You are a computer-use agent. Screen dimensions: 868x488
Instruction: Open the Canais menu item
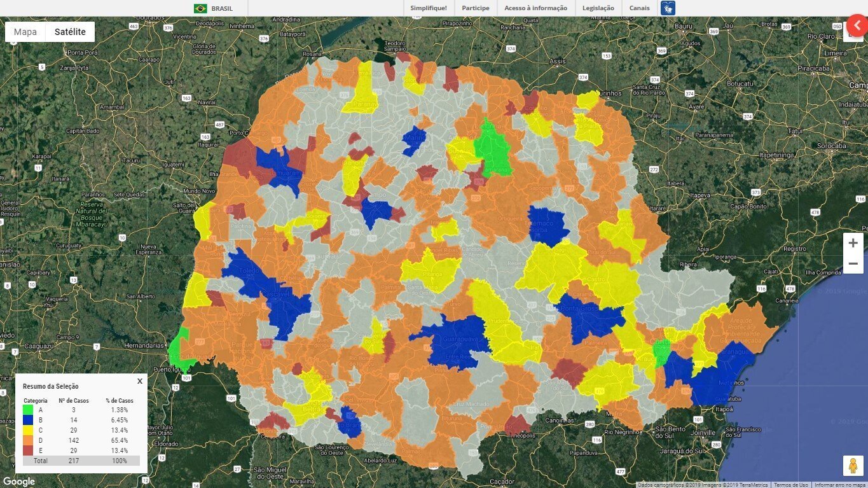[x=640, y=8]
